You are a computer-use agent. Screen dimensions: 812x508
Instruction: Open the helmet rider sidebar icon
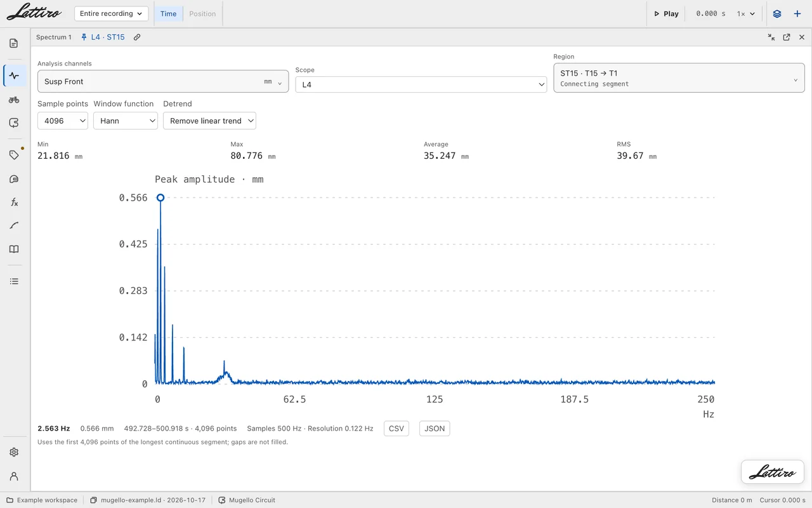coord(14,179)
